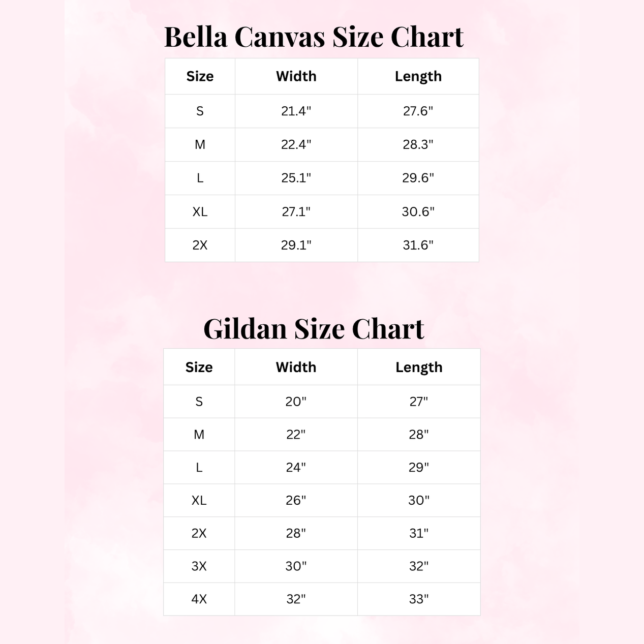Select the Bella Canvas Size column header
The height and width of the screenshot is (644, 644).
[200, 76]
